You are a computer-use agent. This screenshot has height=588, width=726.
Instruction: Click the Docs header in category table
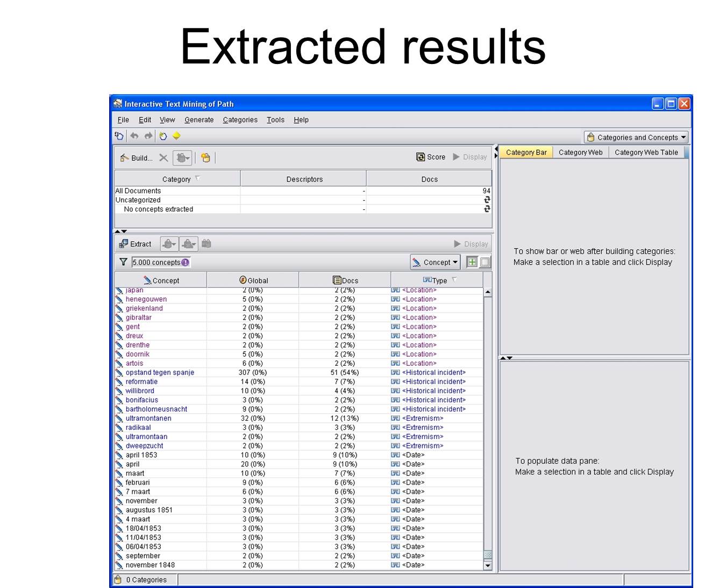click(x=429, y=179)
